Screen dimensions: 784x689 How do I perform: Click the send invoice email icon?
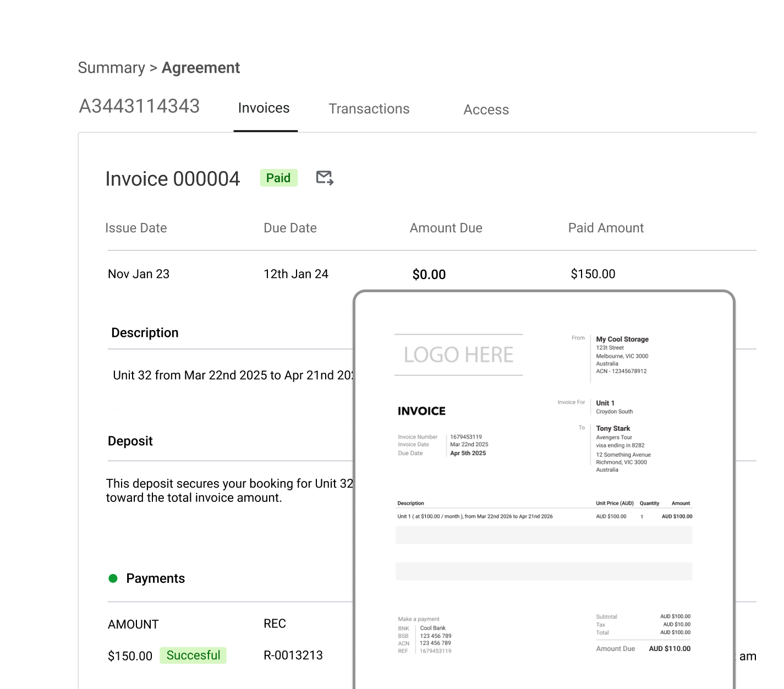pyautogui.click(x=324, y=177)
